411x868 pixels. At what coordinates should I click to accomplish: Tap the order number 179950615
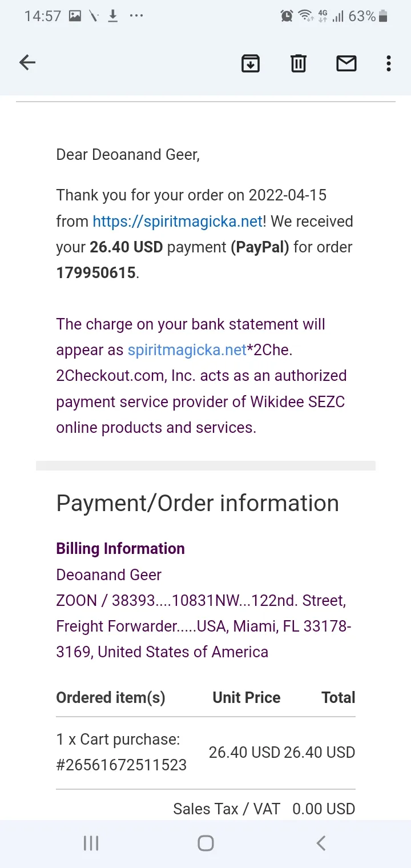(x=96, y=273)
